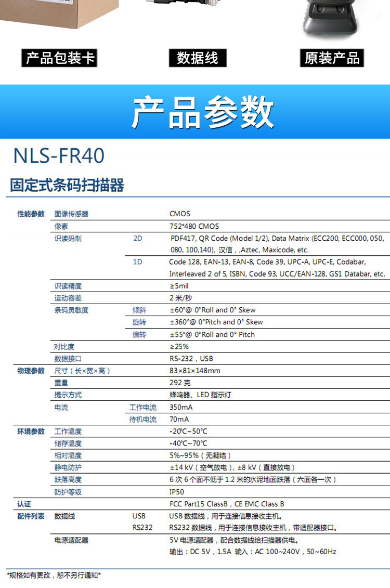Click the 1D sub-label
The image size is (390, 588).
pyautogui.click(x=138, y=262)
